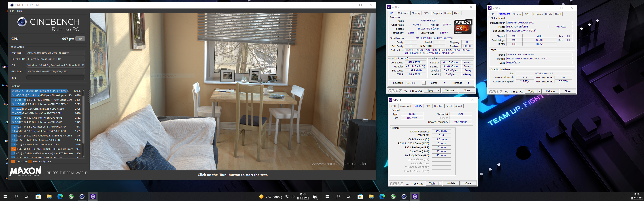Switch to About tab in CPU-Z CPU window
644x201 pixels.
(x=457, y=13)
